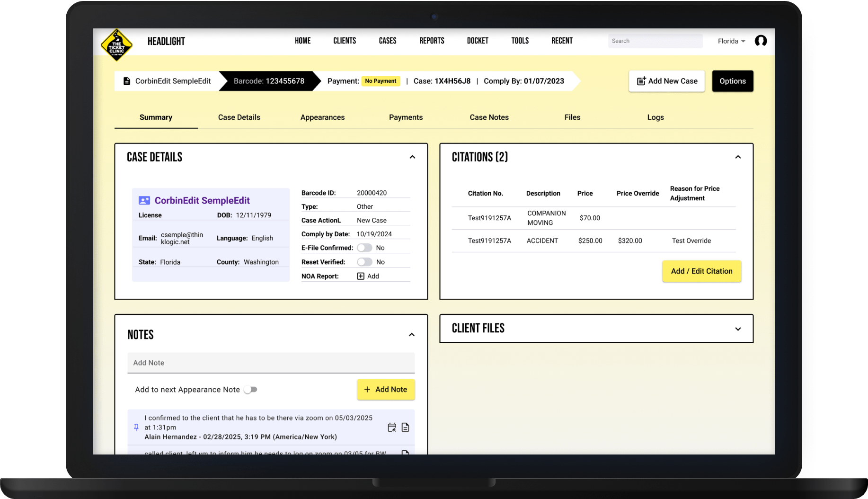Click the pin icon on first note
Image resolution: width=868 pixels, height=499 pixels.
click(136, 427)
